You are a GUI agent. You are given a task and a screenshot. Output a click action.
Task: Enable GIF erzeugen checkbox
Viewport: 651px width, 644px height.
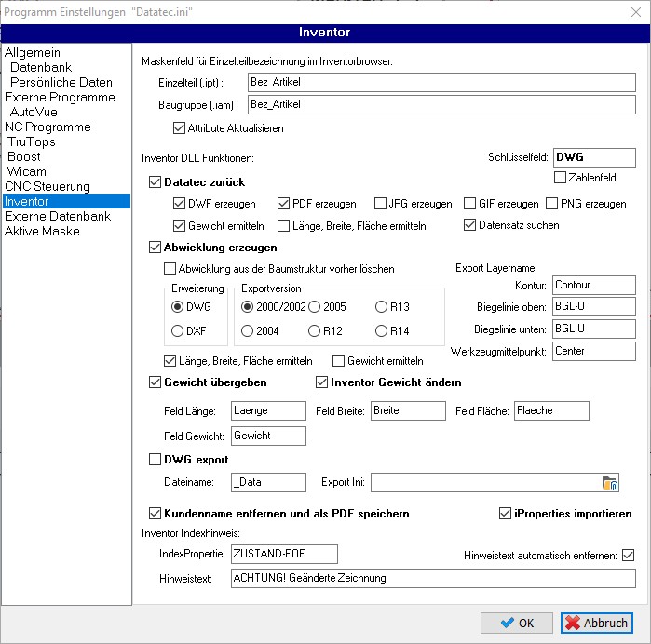(469, 203)
